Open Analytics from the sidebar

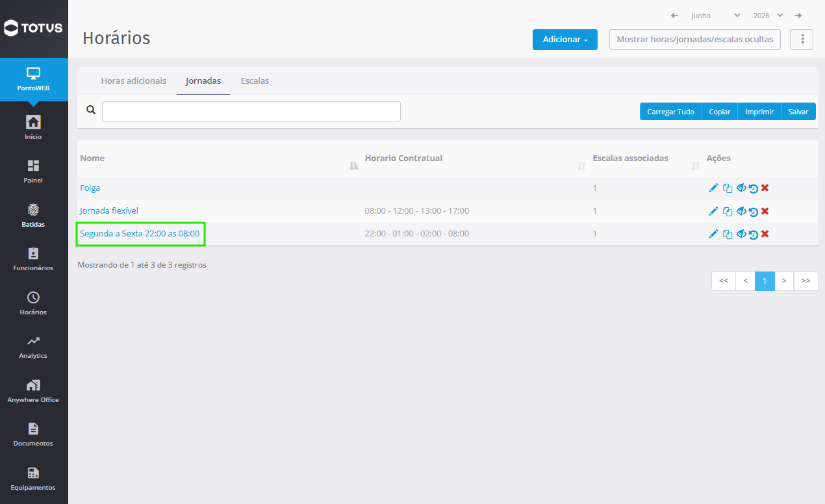[x=33, y=347]
